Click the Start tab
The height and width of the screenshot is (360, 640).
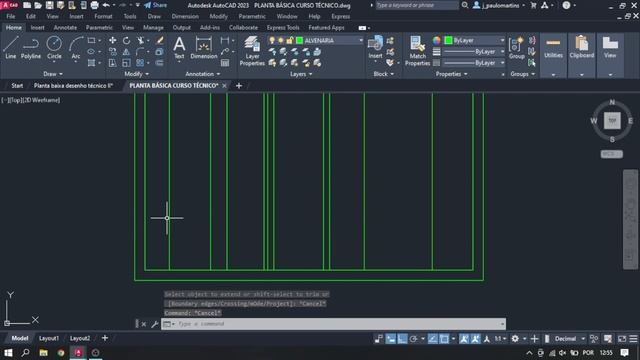tap(17, 85)
